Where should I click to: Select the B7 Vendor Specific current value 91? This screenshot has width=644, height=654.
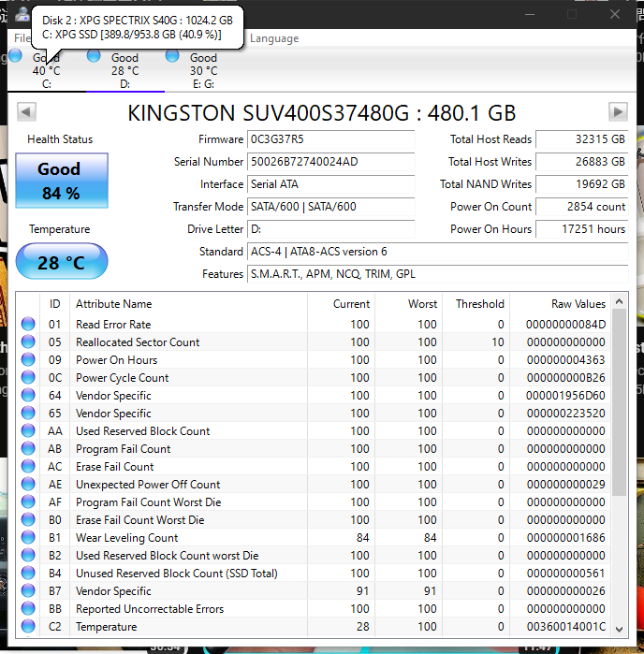coord(362,591)
